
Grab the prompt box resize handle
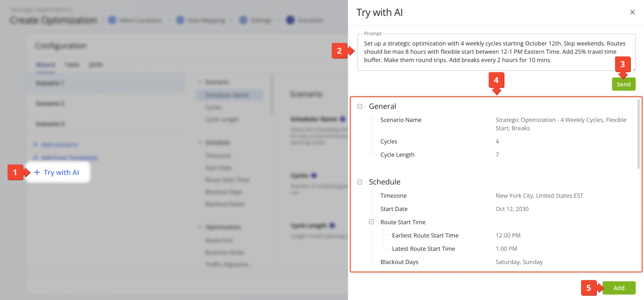(x=634, y=69)
